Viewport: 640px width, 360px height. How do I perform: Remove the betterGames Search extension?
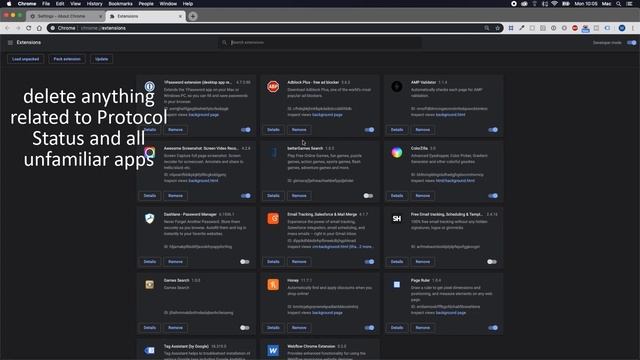point(299,196)
